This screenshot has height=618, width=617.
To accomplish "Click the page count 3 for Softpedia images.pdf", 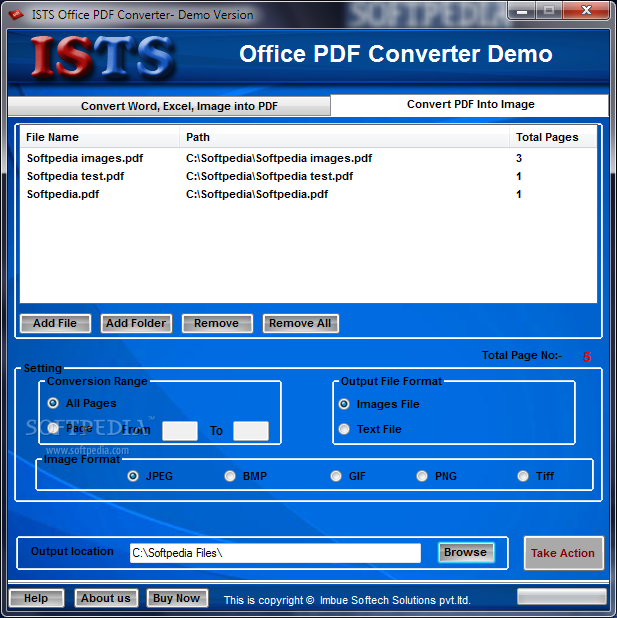I will pyautogui.click(x=519, y=158).
